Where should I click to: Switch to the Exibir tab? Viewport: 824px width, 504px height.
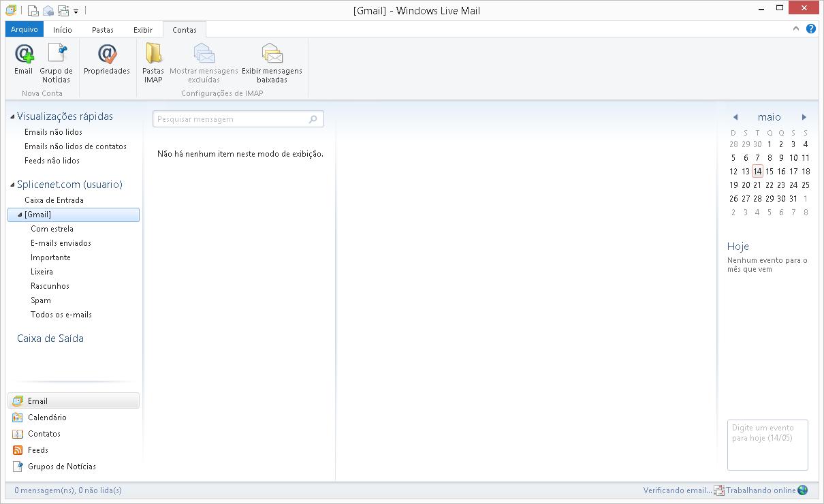[x=143, y=30]
